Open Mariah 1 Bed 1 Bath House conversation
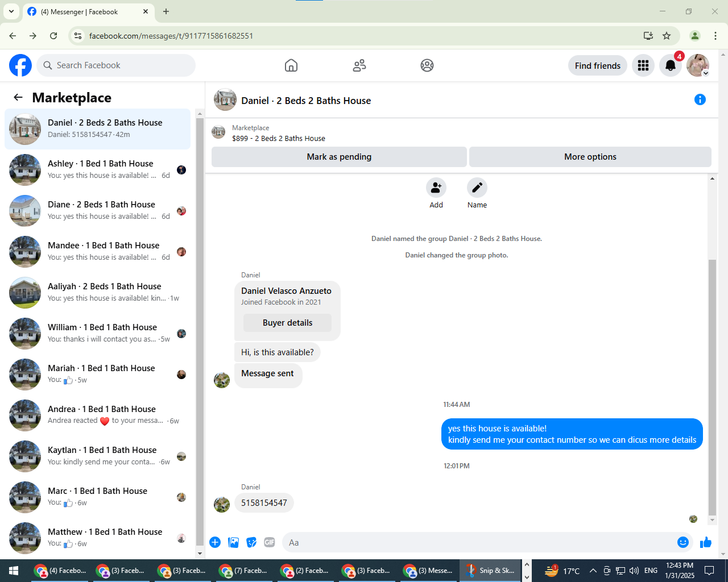 click(x=98, y=375)
